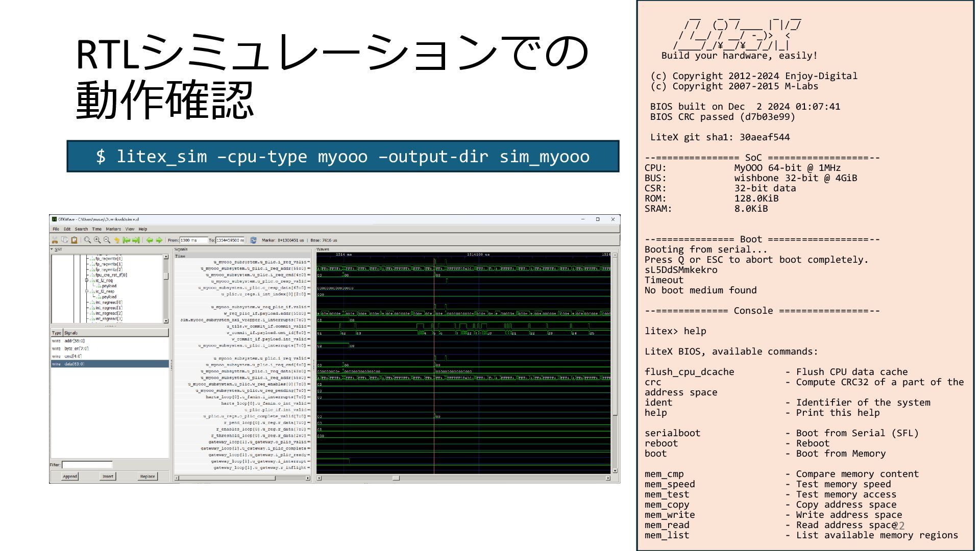This screenshot has width=980, height=551.
Task: Open the Markers menu
Action: pyautogui.click(x=113, y=229)
